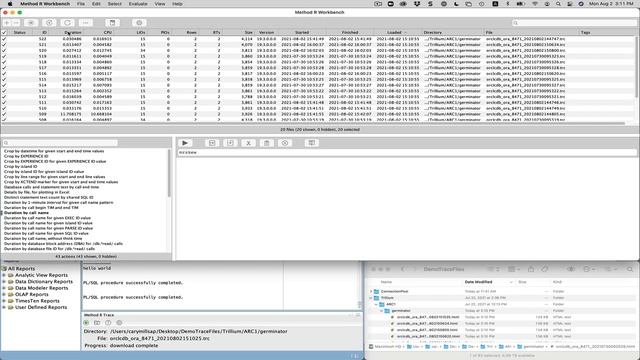The height and width of the screenshot is (360, 640).
Task: Click the round icon right of trash button
Action: coord(285,143)
